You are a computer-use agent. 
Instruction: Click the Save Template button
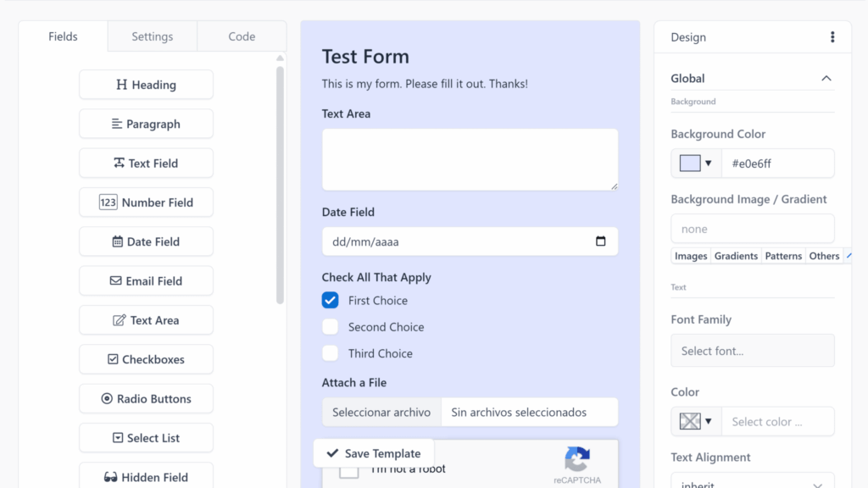coord(374,453)
